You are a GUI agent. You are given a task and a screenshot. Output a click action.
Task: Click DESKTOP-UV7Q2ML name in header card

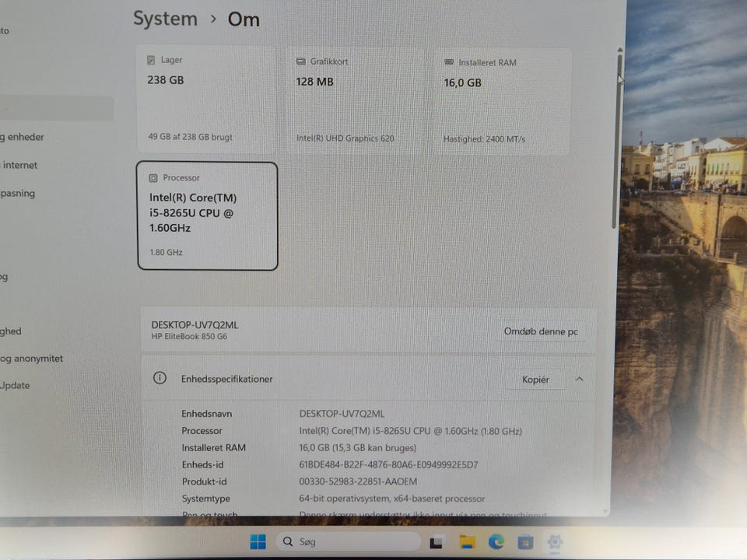pyautogui.click(x=195, y=325)
